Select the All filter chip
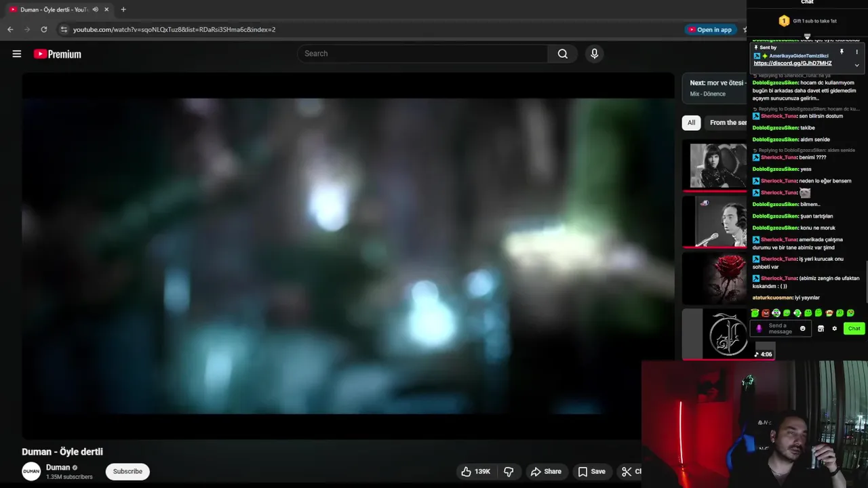Screen dimensions: 868x488 point(691,123)
